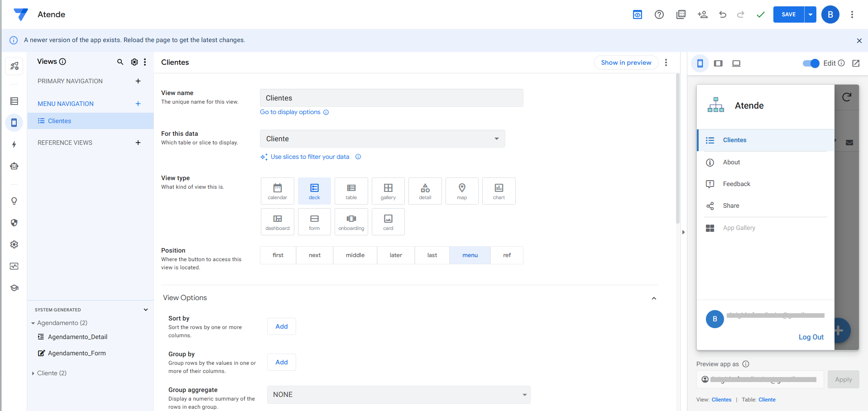Screen dimensions: 868x411
Task: Open the Data section in left sidebar
Action: coord(14,101)
